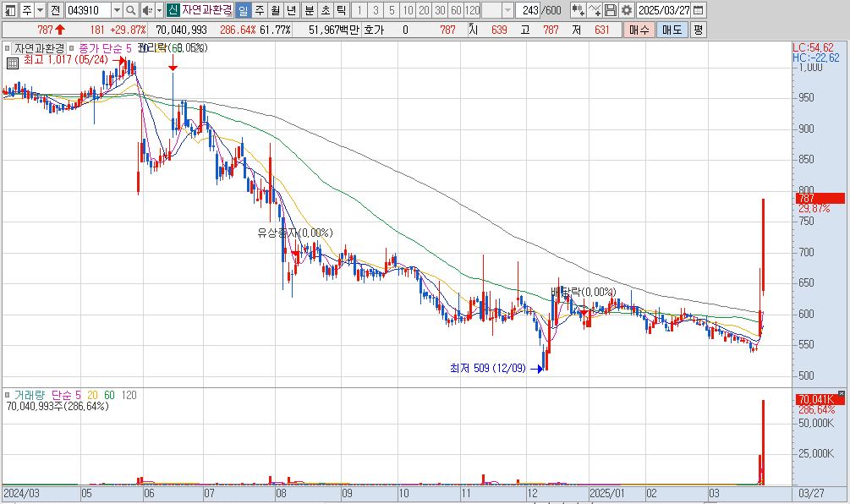The width and height of the screenshot is (850, 504).
Task: Click the HC:-22,62 indicator text
Action: (x=816, y=58)
